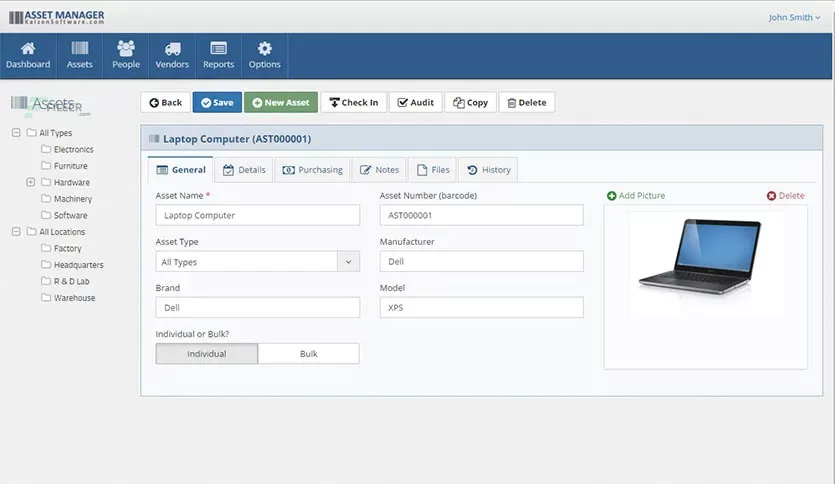Screen dimensions: 836x484
Task: Open the John Smith user menu
Action: click(794, 17)
